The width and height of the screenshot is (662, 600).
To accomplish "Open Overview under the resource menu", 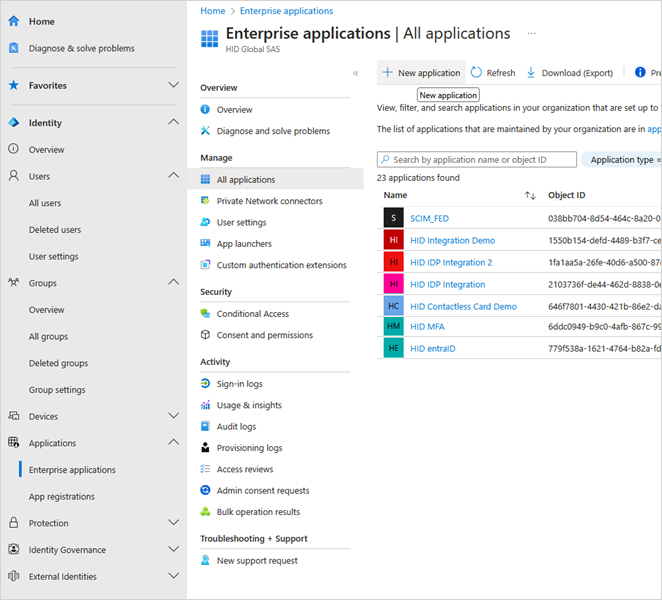I will [x=234, y=109].
